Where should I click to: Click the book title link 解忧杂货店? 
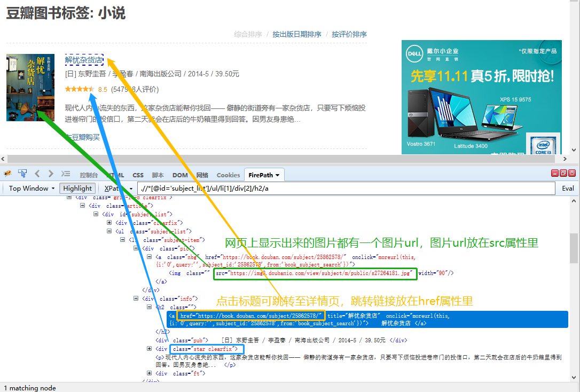(84, 60)
